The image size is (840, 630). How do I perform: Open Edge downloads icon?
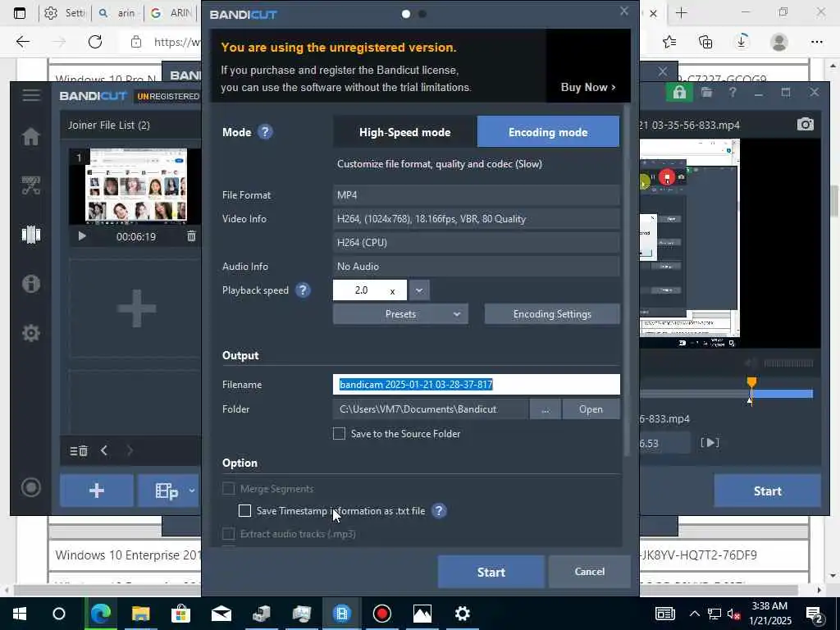pos(742,42)
